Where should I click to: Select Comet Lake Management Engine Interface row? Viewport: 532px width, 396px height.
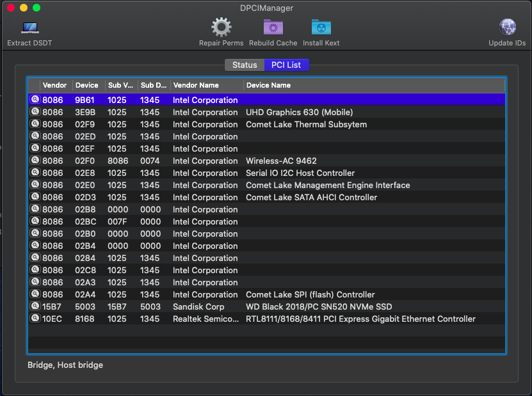[267, 185]
